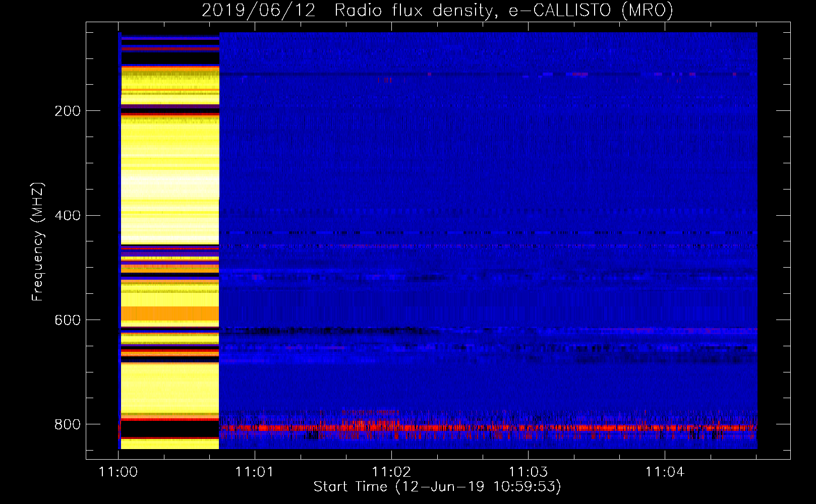Click the 400 MHz y-axis tick label
This screenshot has height=504, width=816.
pyautogui.click(x=68, y=216)
